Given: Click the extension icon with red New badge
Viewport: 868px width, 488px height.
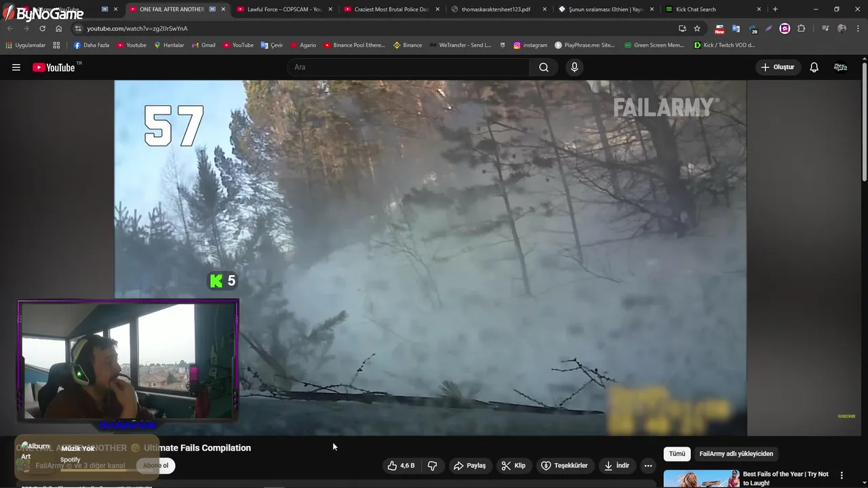Looking at the screenshot, I should point(719,28).
